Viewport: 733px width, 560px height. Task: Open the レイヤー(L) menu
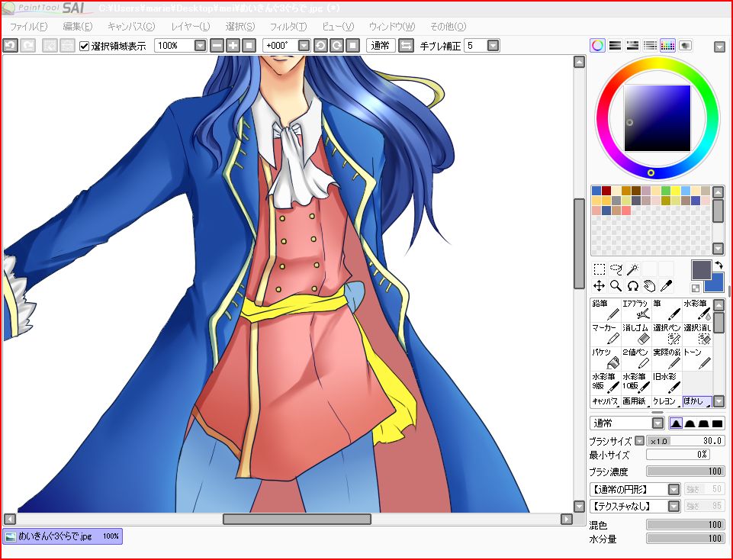click(x=190, y=27)
